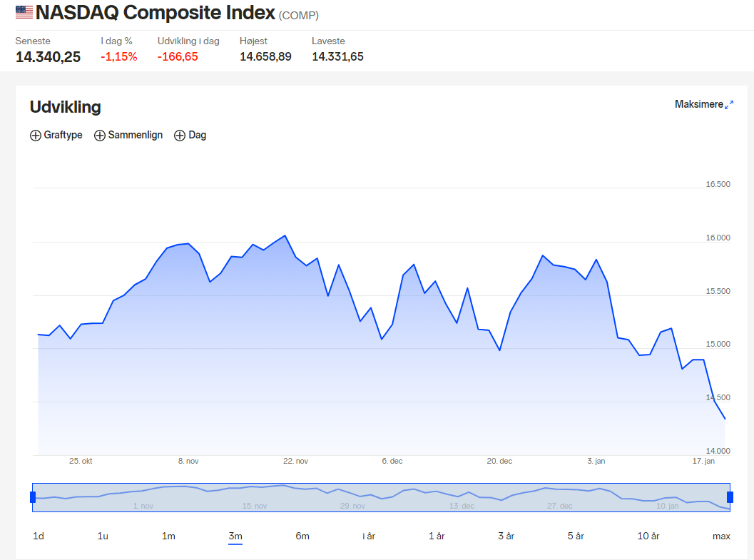This screenshot has height=560, width=754.
Task: Click the Maksimere link
Action: pos(698,104)
